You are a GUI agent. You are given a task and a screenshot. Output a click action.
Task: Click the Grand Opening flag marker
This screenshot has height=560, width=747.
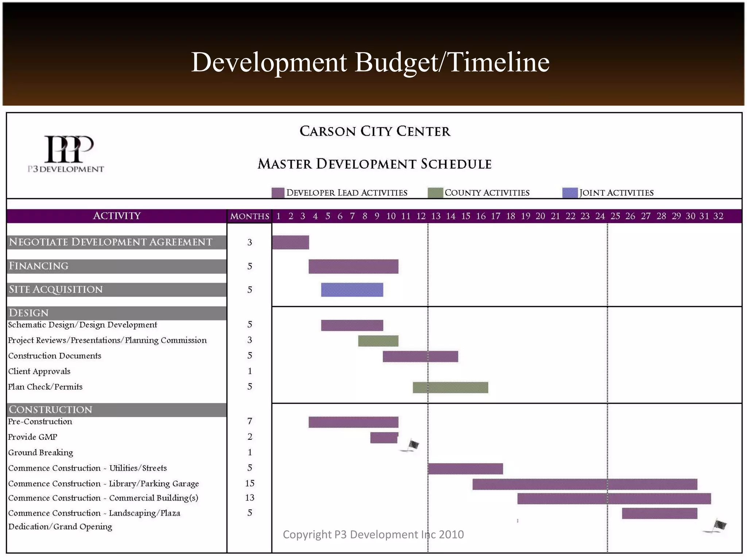click(x=715, y=526)
